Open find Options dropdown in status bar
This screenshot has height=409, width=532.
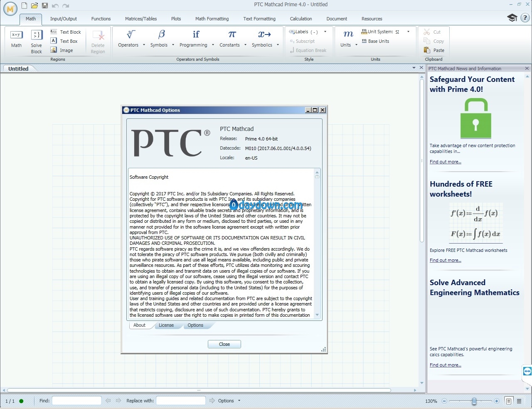[x=229, y=401]
